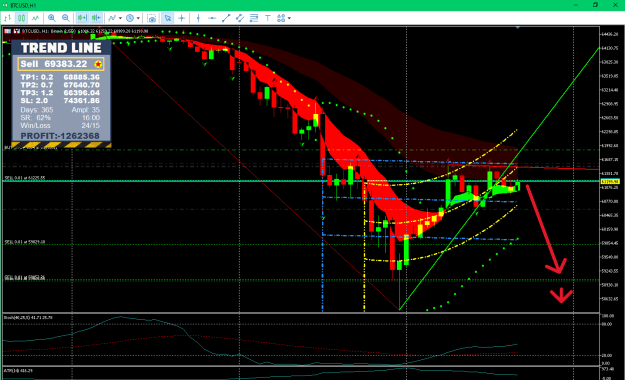Click the yellow current price tag on scale

tap(610, 181)
